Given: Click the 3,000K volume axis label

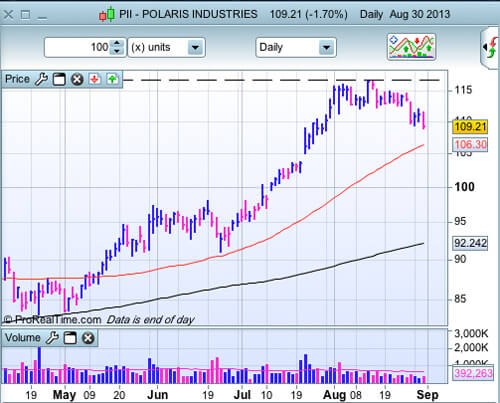Looking at the screenshot, I should point(471,333).
